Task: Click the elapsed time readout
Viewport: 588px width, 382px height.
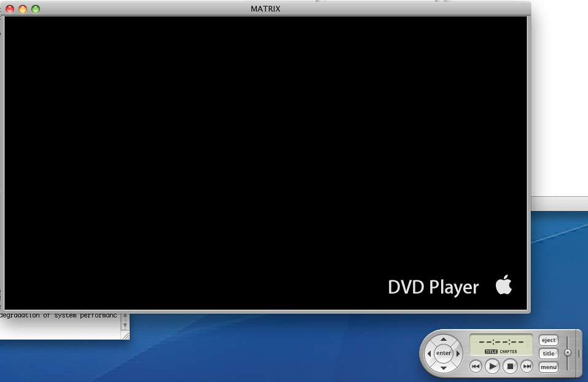Action: pyautogui.click(x=501, y=342)
